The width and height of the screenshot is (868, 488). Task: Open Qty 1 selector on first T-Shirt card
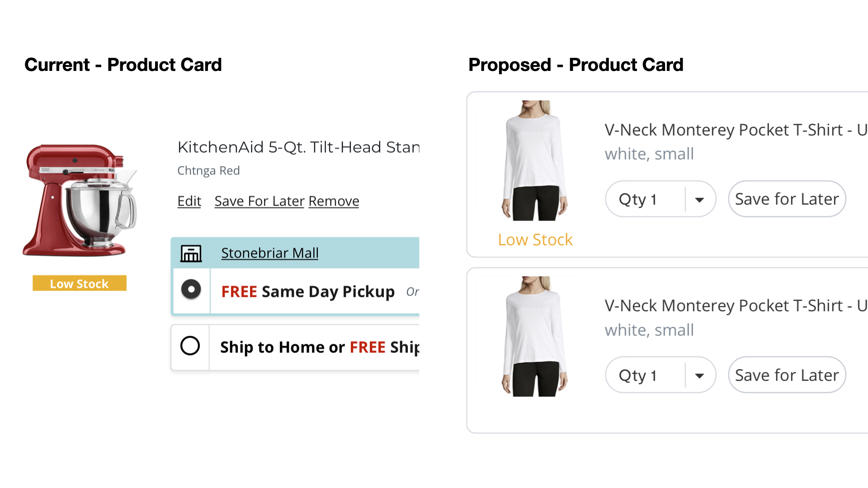660,199
